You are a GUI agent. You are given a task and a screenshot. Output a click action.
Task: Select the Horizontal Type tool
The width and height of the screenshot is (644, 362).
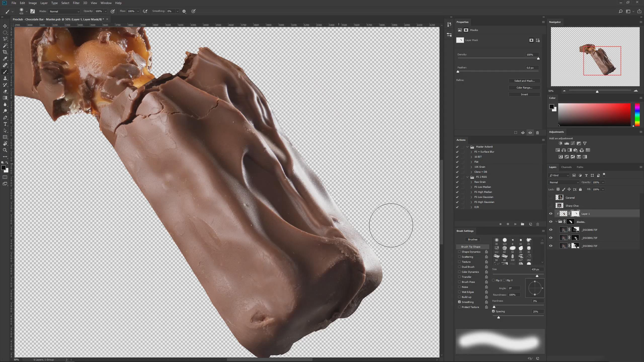click(x=5, y=124)
